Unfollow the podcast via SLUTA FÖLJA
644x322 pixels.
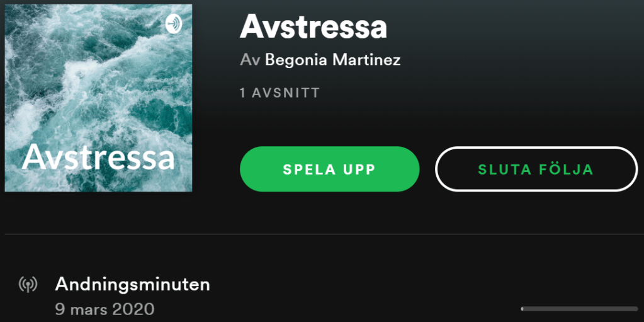coord(536,169)
